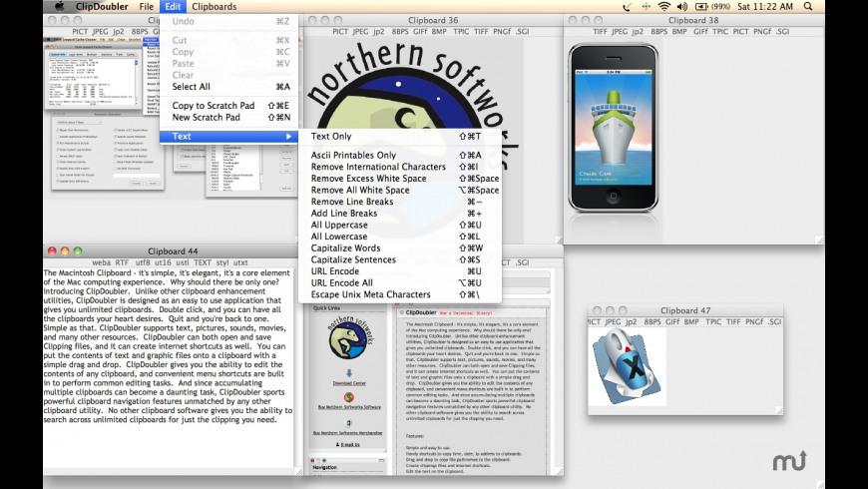Select utf8 format in Clipboard 44
This screenshot has height=489, width=868.
tap(143, 262)
